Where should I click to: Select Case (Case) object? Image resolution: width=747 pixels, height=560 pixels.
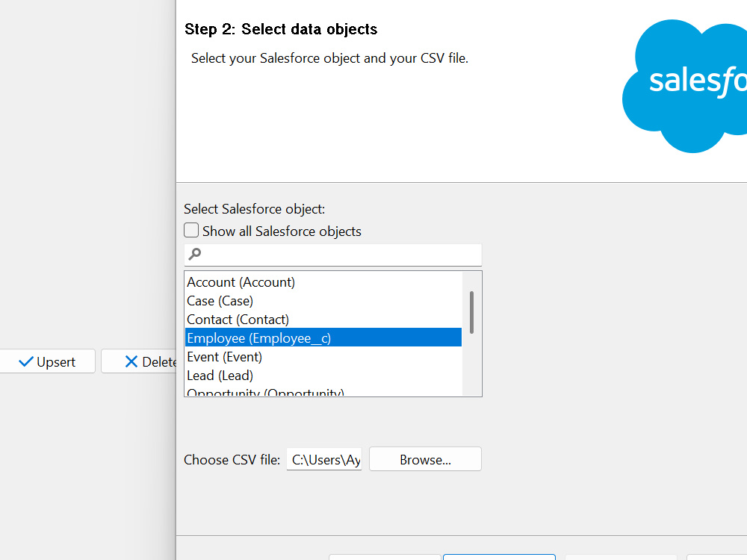[x=323, y=301]
